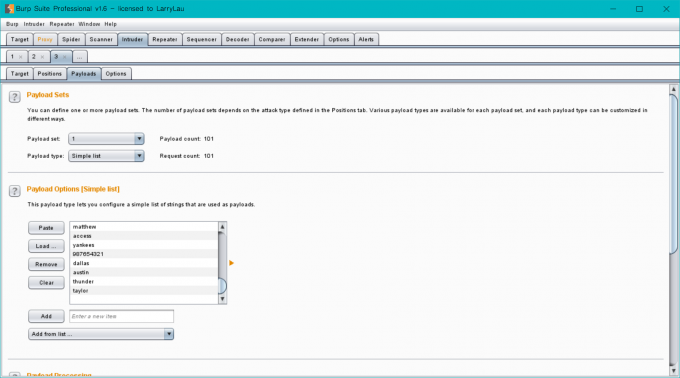
Task: Expand Add from list dropdown
Action: 101,334
